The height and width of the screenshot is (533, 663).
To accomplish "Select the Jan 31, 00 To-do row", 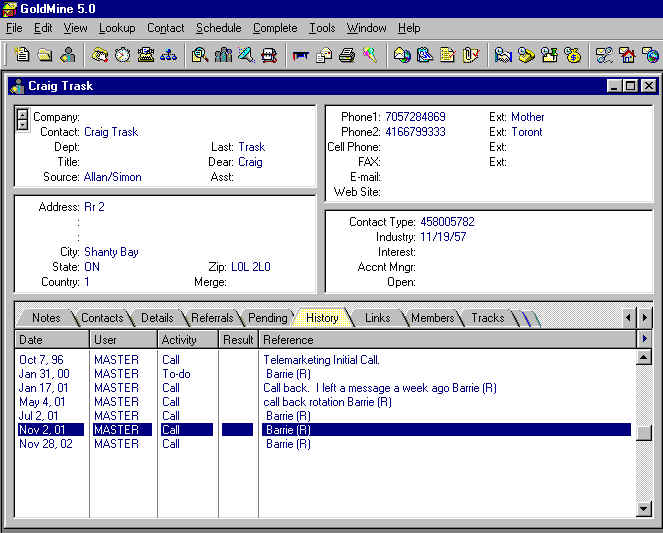I will [x=325, y=374].
